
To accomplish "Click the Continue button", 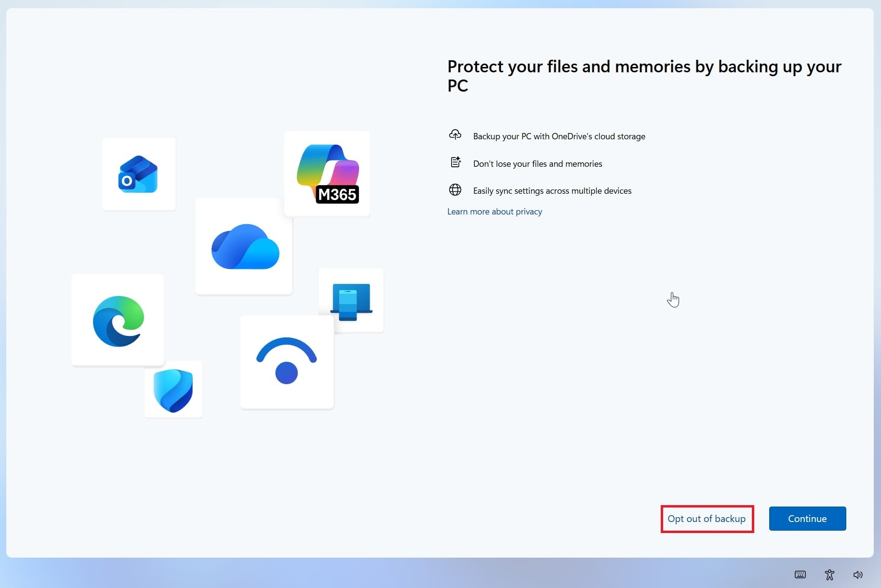I will (x=807, y=519).
